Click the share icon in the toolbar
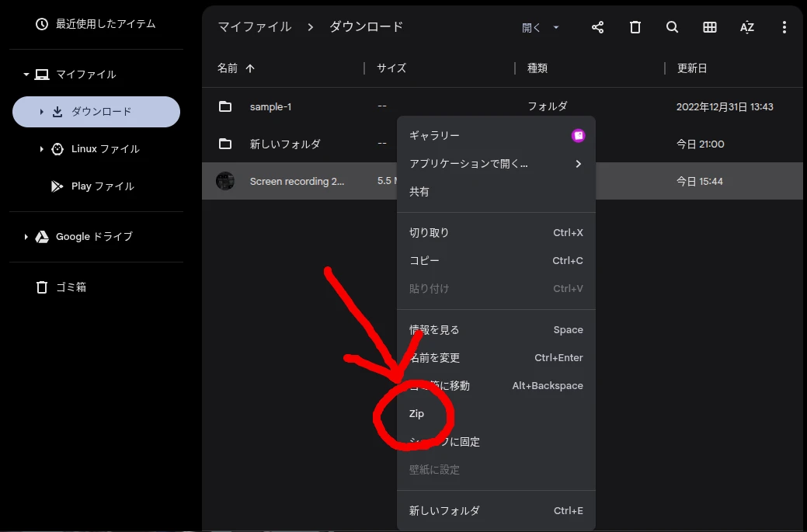Viewport: 807px width, 532px height. pyautogui.click(x=597, y=26)
